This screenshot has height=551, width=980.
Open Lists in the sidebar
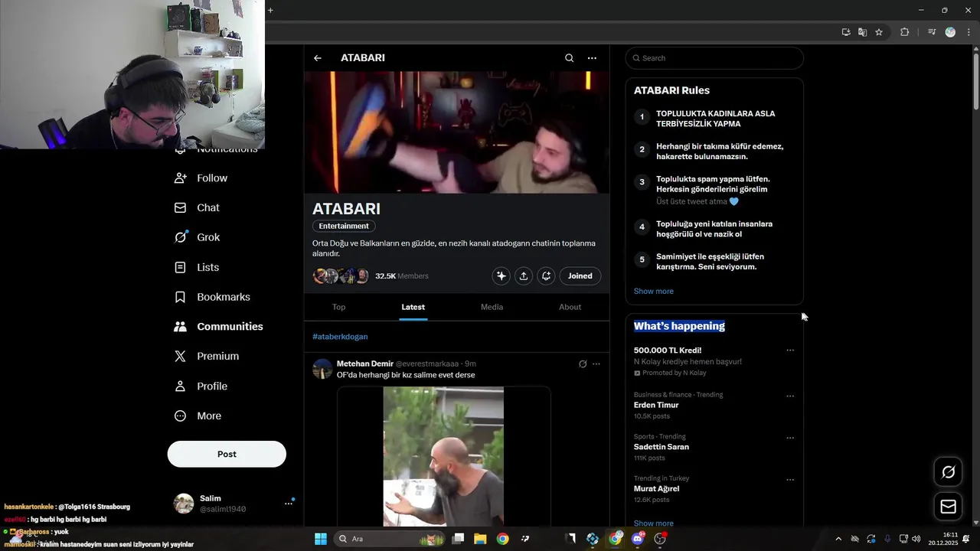[198, 267]
